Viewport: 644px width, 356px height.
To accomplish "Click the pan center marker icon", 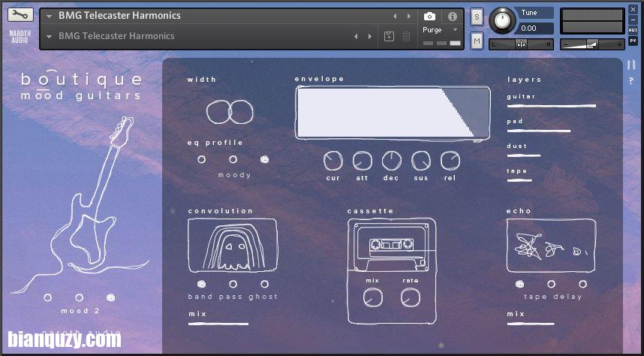I will (x=521, y=44).
